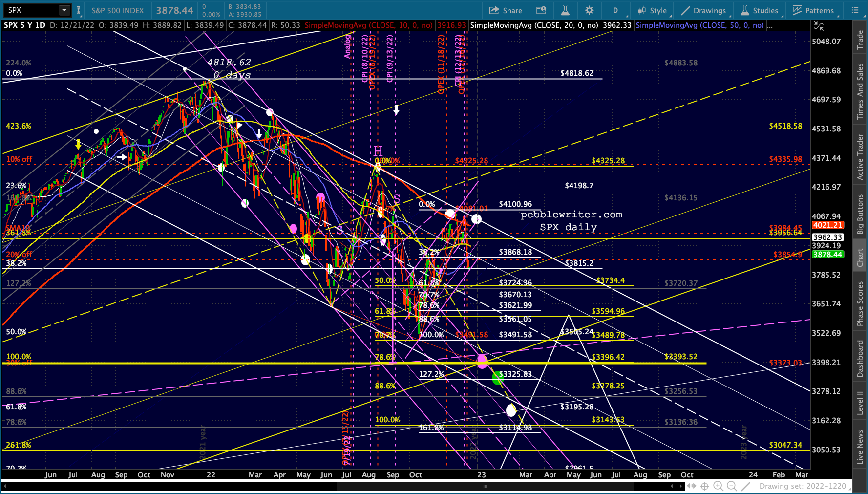Click the $4198.7 level label
This screenshot has width=868, height=494.
pos(579,186)
